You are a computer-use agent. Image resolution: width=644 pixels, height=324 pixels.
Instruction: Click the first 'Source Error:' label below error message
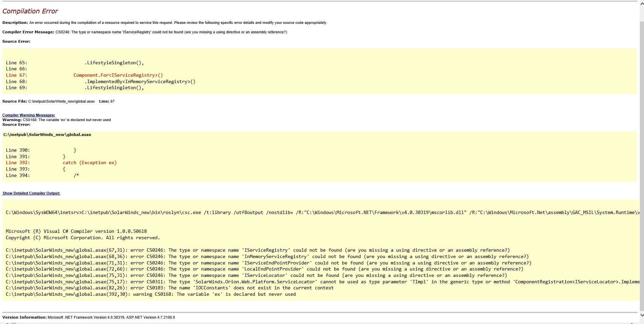16,41
